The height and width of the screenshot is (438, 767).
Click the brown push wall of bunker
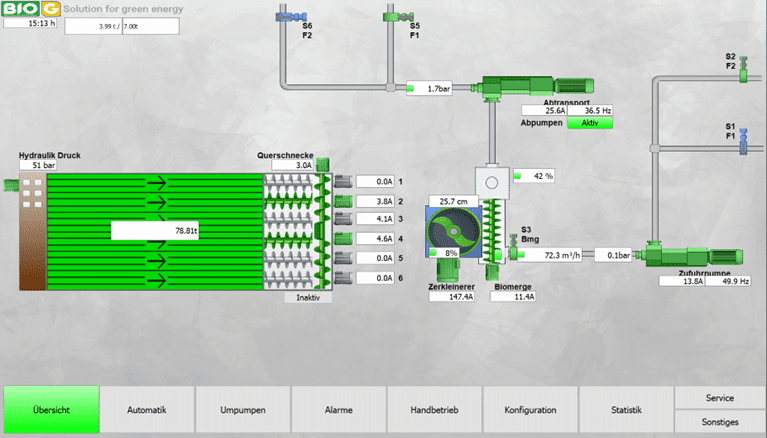pos(33,232)
